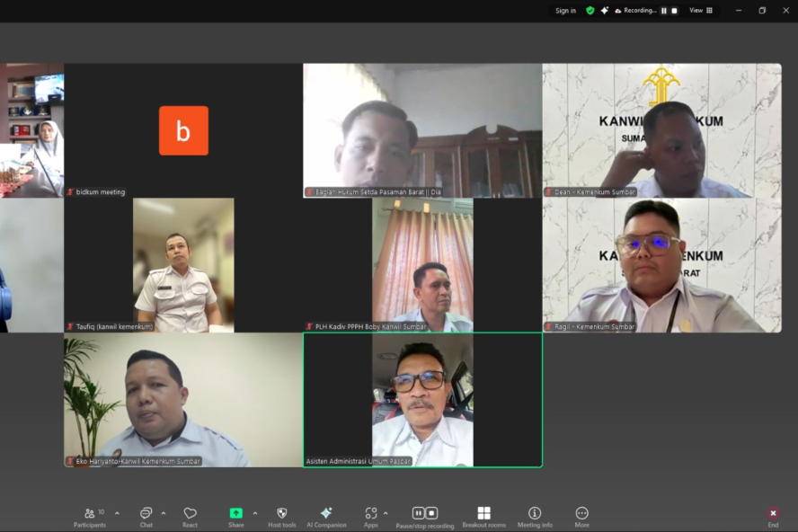End the meeting

point(773,516)
